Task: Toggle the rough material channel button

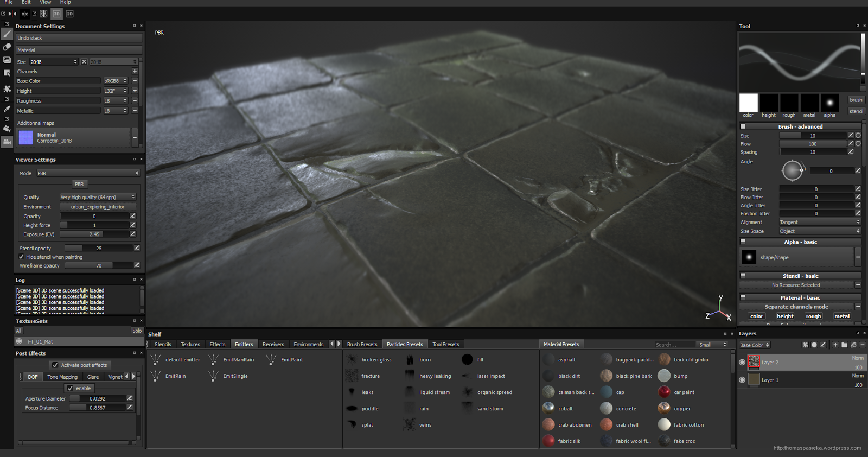Action: 813,316
